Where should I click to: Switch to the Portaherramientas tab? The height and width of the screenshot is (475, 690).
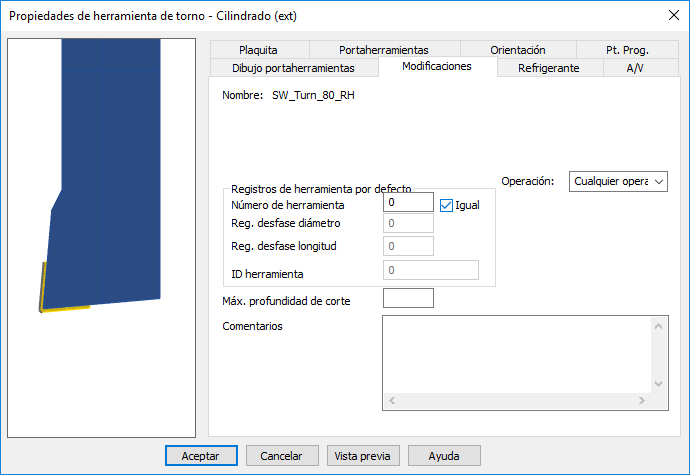click(x=385, y=50)
